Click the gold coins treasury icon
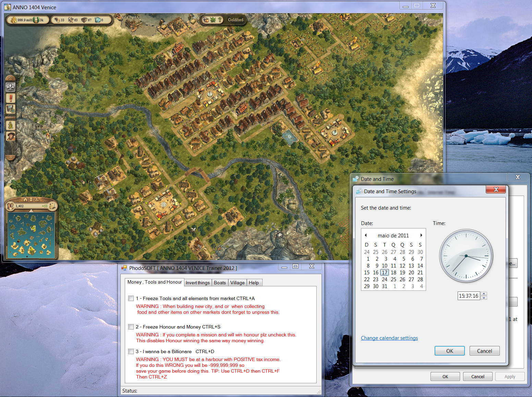Image resolution: width=532 pixels, height=397 pixels. pyautogui.click(x=14, y=20)
